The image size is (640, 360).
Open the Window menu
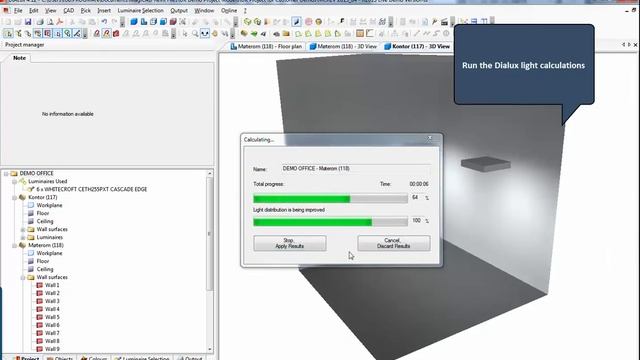point(204,10)
